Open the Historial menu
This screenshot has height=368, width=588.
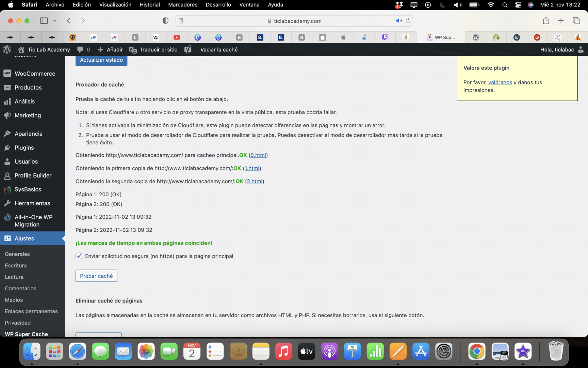click(x=150, y=5)
